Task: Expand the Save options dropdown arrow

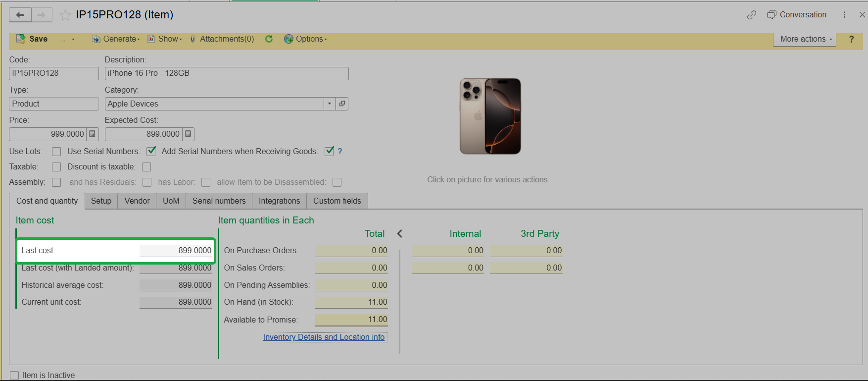Action: coord(73,39)
